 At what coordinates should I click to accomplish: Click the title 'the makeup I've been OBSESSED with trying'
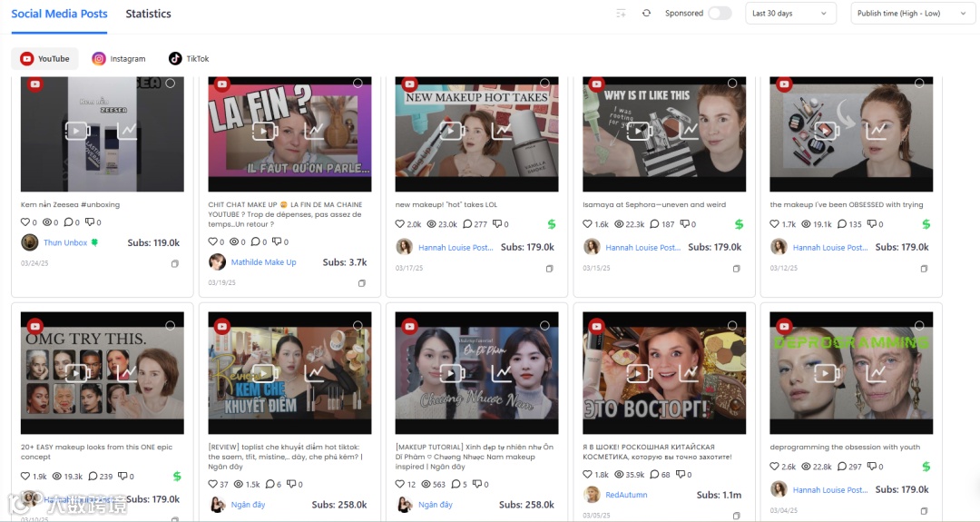tap(847, 204)
